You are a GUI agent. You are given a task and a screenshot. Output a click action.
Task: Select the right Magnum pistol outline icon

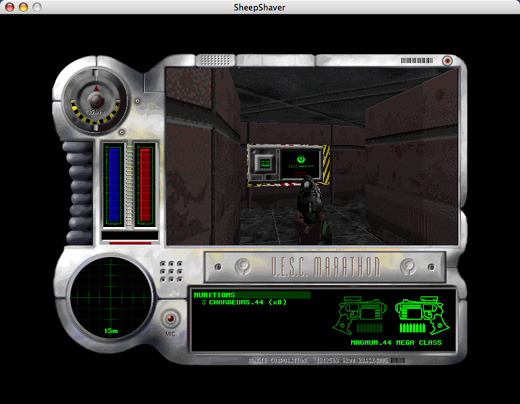click(x=422, y=315)
